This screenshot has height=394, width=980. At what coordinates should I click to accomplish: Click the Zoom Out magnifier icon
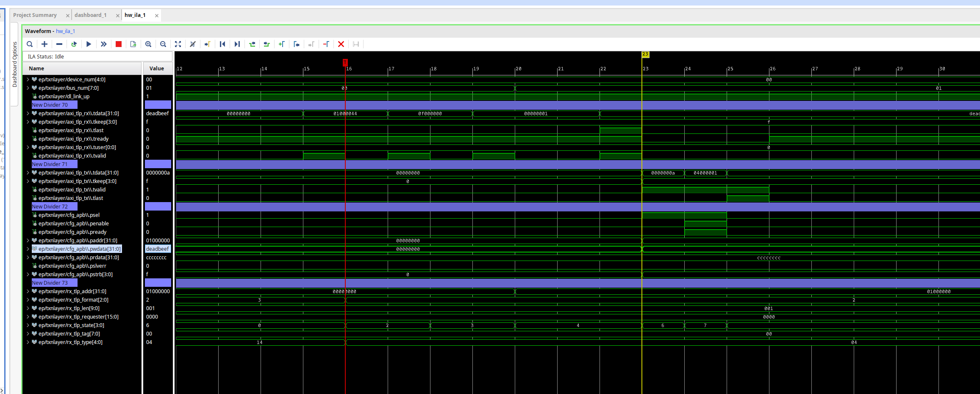(x=163, y=44)
